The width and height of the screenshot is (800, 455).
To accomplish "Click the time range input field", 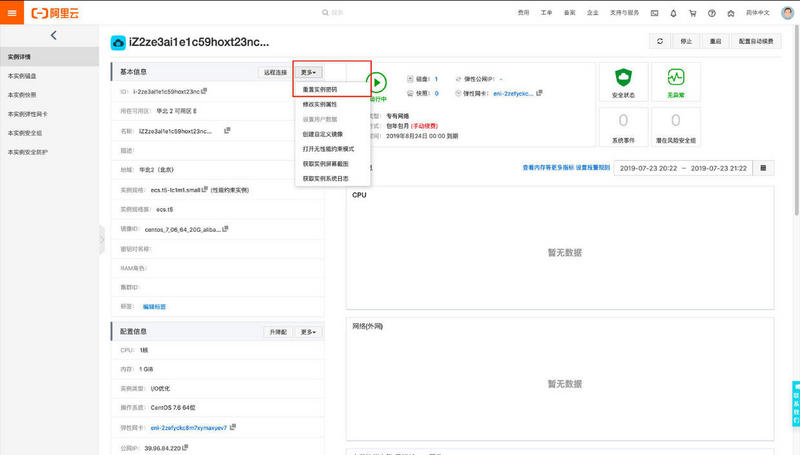I will point(683,168).
